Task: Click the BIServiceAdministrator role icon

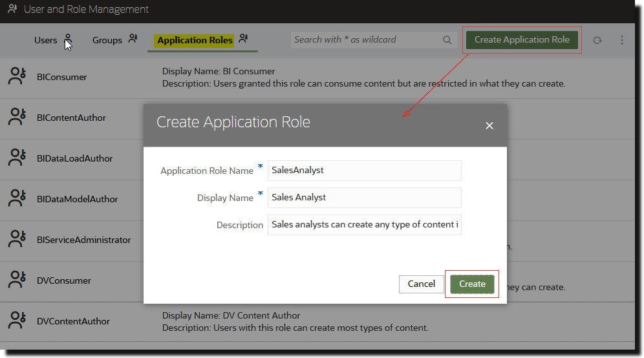Action: point(17,239)
